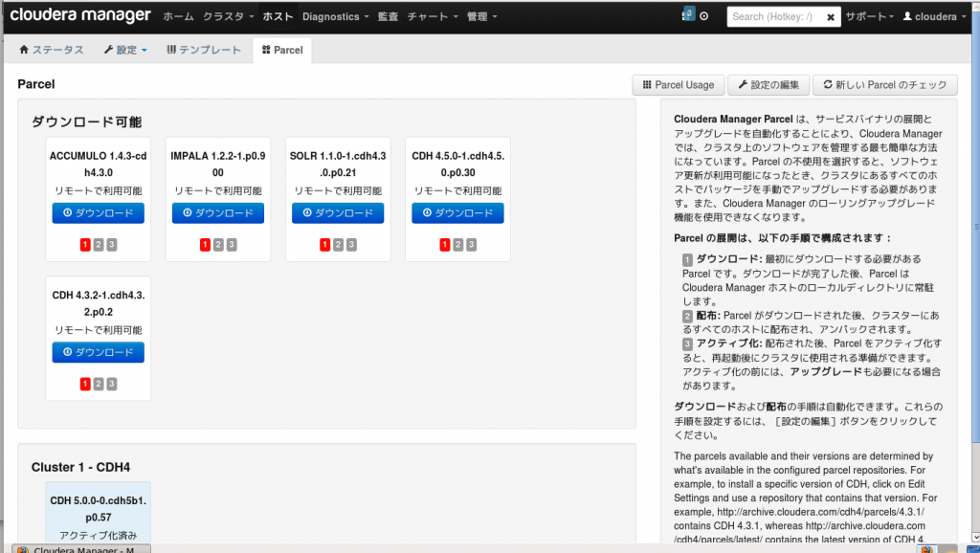Click 新しい Parcel のチェック button
The height and width of the screenshot is (553, 980).
(884, 85)
